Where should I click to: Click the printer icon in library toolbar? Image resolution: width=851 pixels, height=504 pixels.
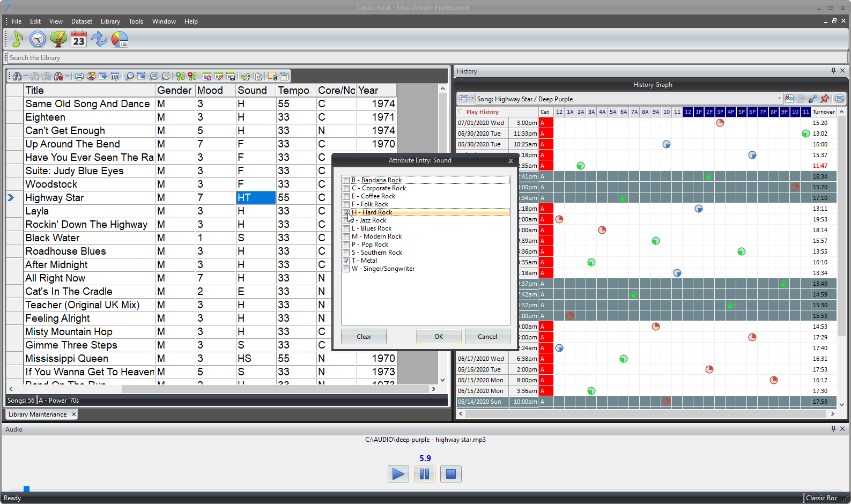coord(79,76)
